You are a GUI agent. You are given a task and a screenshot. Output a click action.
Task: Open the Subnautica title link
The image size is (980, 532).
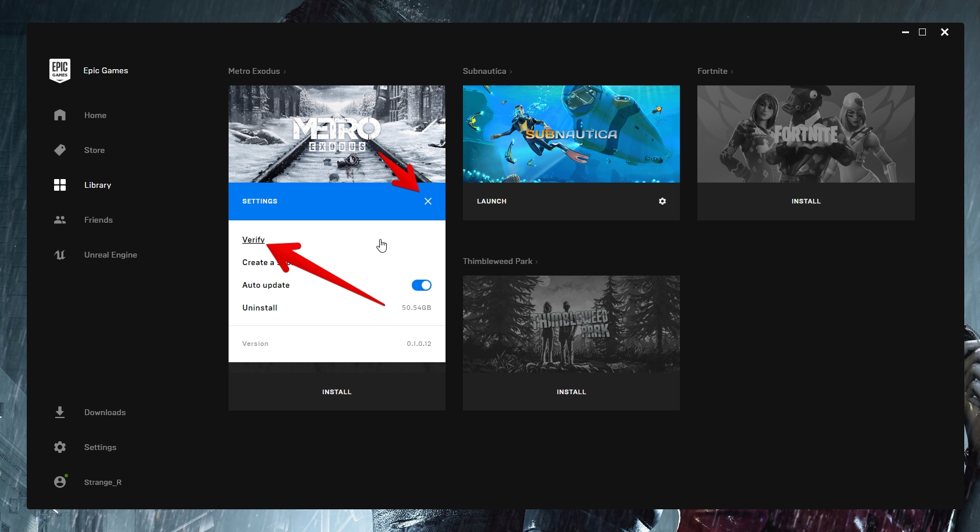pyautogui.click(x=484, y=71)
